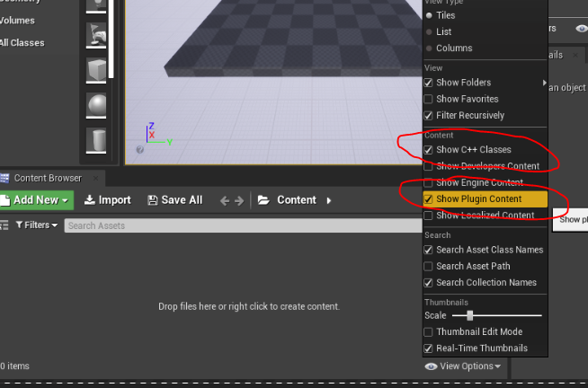588x388 pixels.
Task: Expand the Content path arrow
Action: click(x=329, y=200)
